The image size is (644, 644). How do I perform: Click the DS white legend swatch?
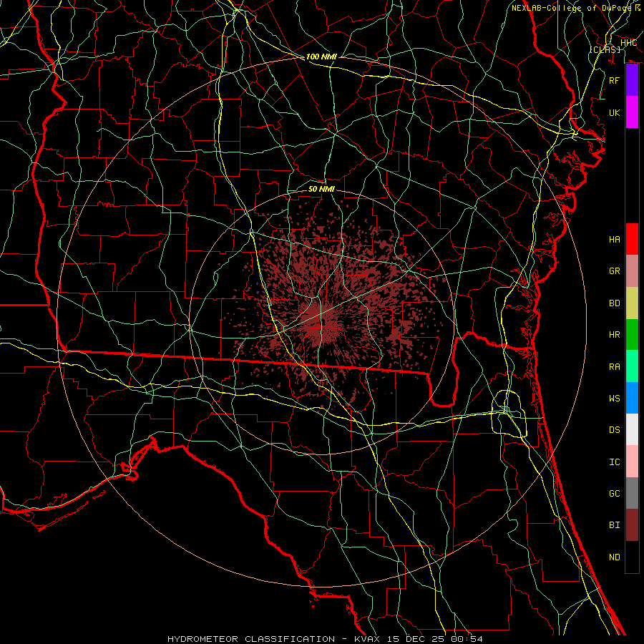[632, 429]
